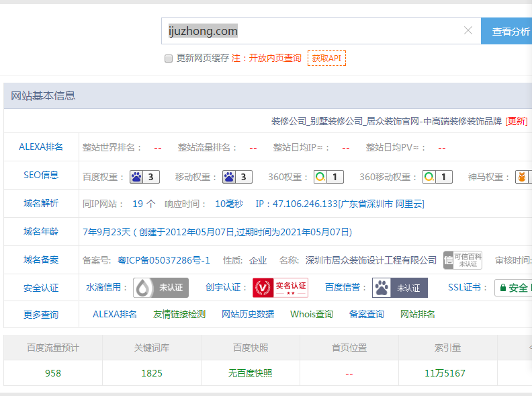Viewport: 532px width, 396px height.
Task: Click the 索引量 column header
Action: 448,348
